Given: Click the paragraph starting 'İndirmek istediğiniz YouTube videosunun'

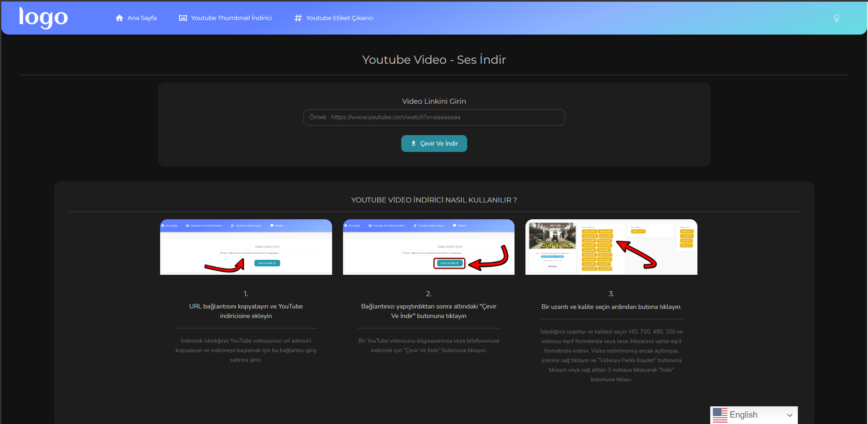Looking at the screenshot, I should (246, 350).
